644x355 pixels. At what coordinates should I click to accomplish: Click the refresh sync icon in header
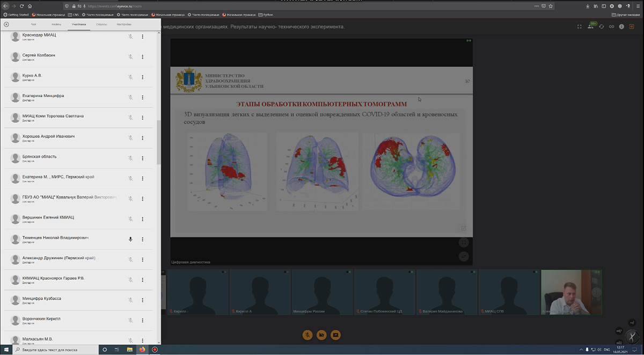coord(602,26)
